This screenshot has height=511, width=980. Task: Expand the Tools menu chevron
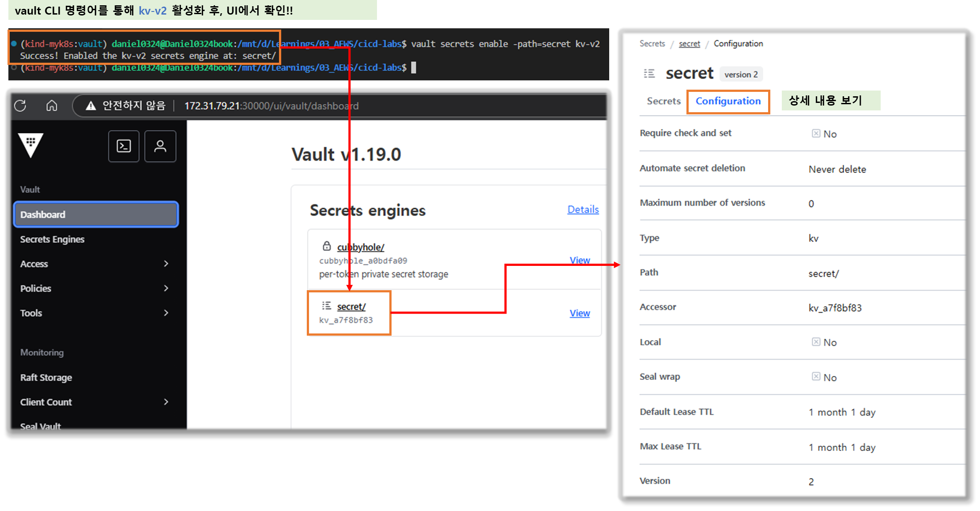tap(166, 313)
